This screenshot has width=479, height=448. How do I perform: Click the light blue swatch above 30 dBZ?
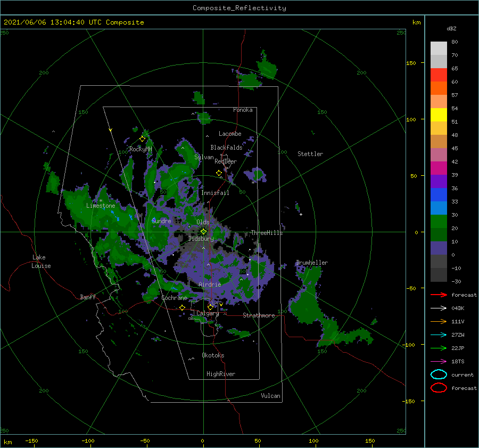pos(439,208)
